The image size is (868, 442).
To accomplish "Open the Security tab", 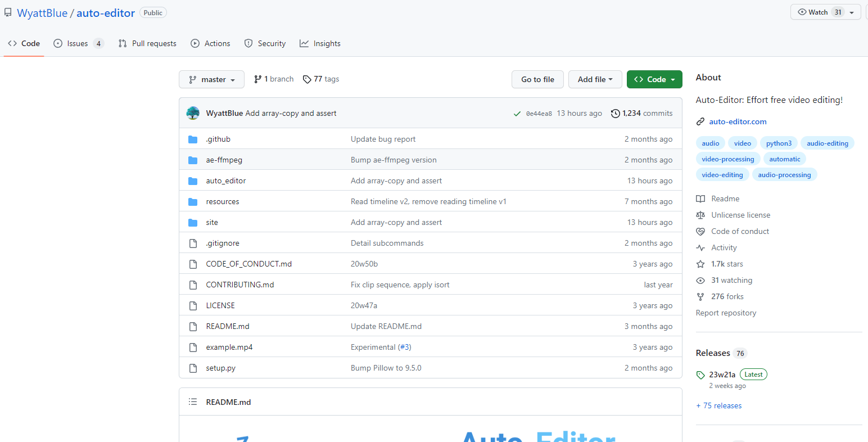I will (265, 43).
